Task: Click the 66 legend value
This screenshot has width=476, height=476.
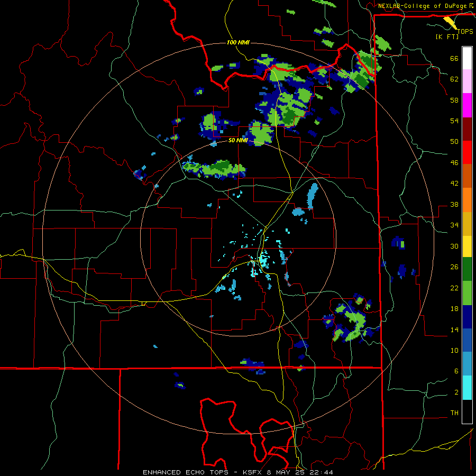Action: click(454, 58)
